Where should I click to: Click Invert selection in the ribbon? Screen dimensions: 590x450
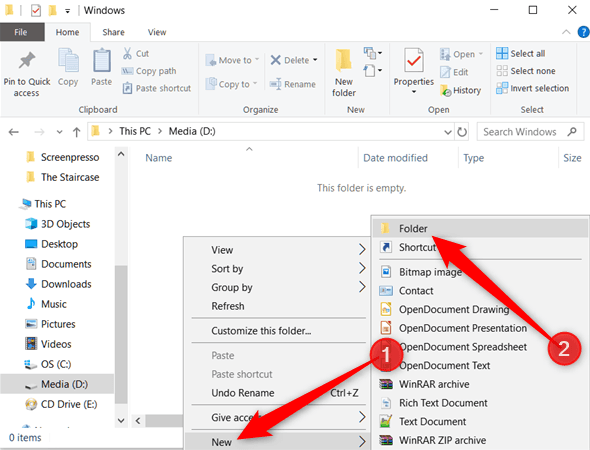532,88
